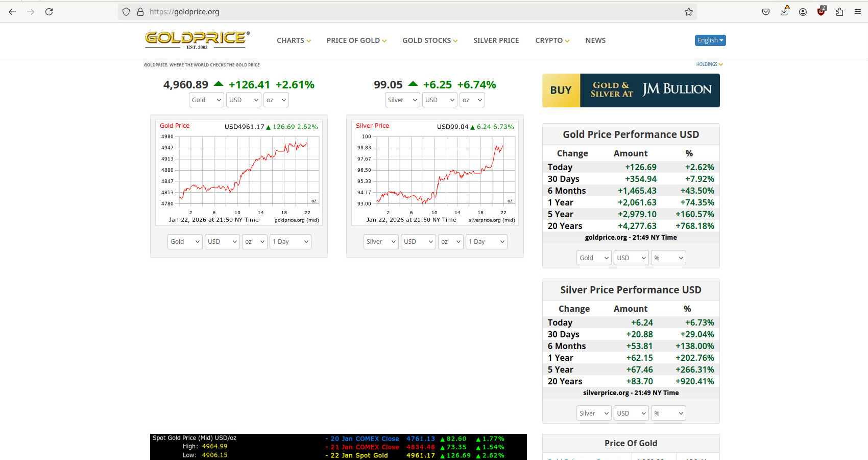Open the Firefox application menu
The width and height of the screenshot is (868, 460).
858,12
